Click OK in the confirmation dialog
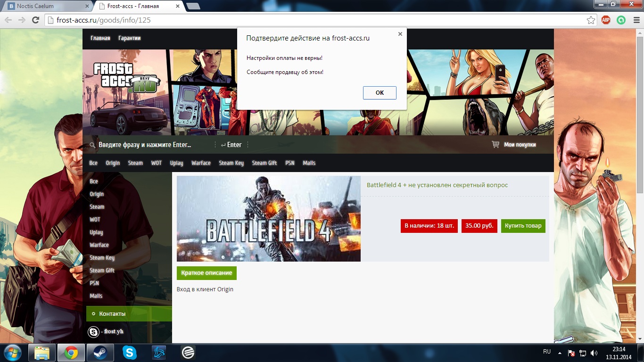644x362 pixels. click(380, 93)
